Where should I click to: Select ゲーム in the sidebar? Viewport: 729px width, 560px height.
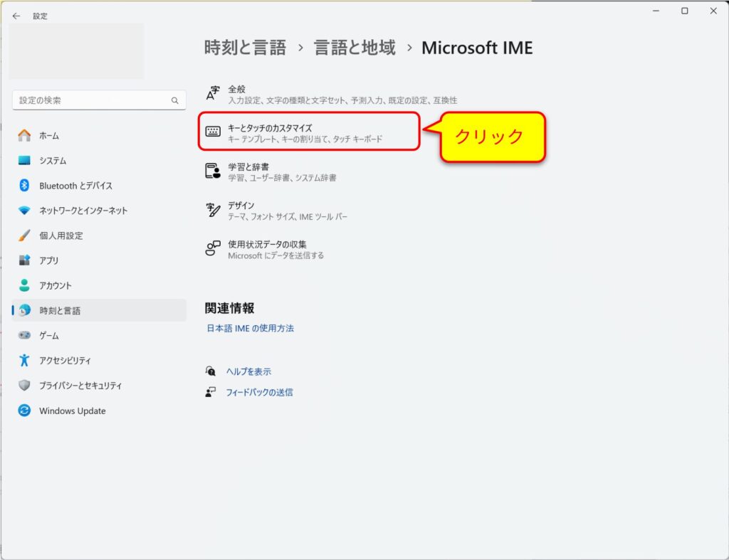tap(99, 335)
